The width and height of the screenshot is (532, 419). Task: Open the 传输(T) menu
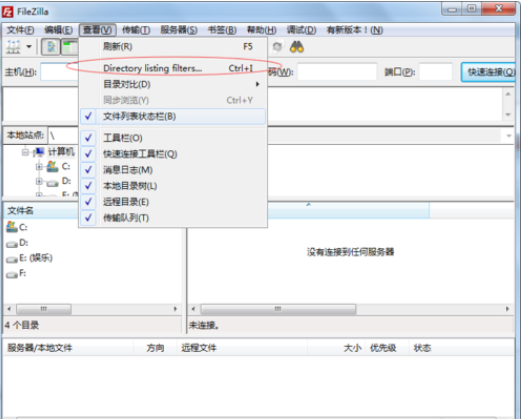pos(136,30)
